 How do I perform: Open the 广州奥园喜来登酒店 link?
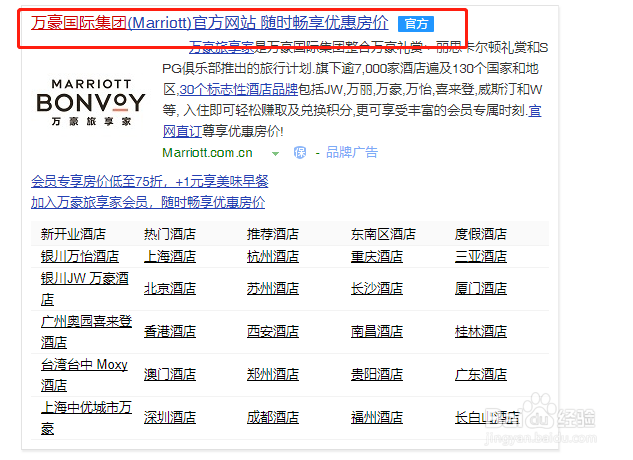coord(86,332)
